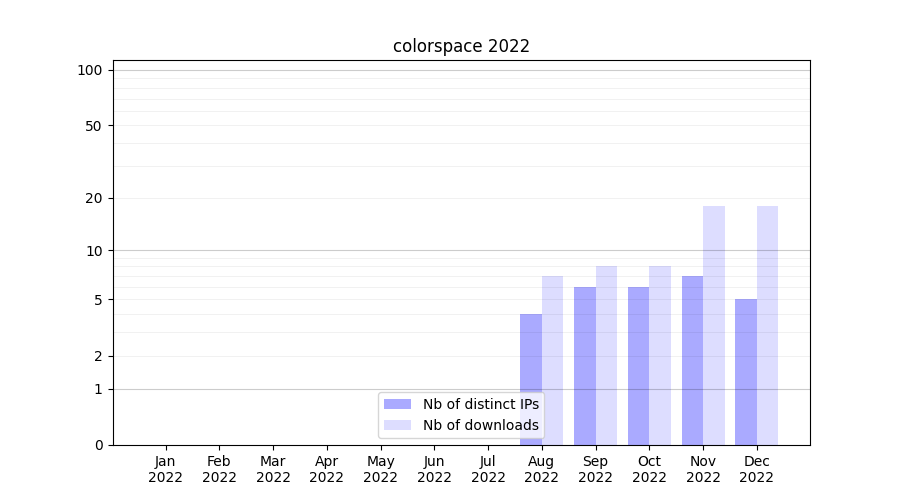900x500 pixels.
Task: Click the Jul 2022 x-axis label
Action: [x=488, y=469]
